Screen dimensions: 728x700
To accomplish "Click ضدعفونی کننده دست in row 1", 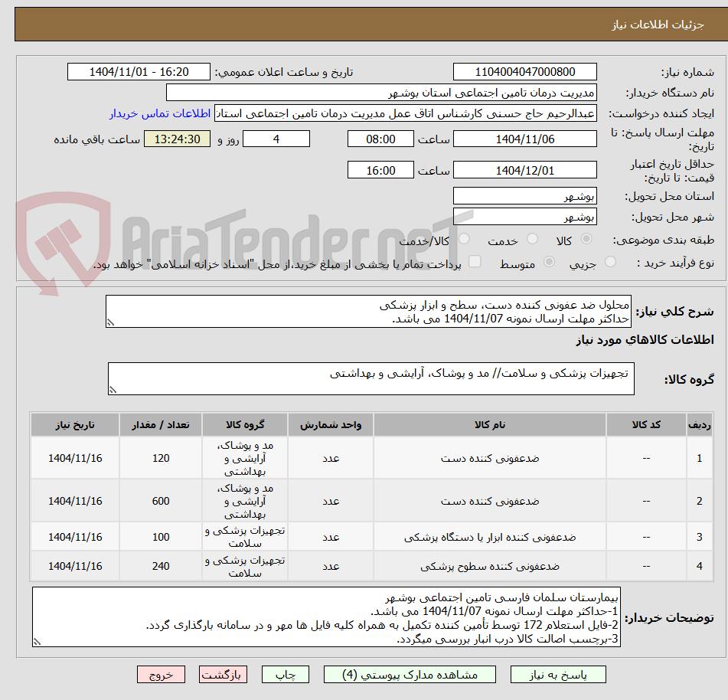I will pos(490,459).
